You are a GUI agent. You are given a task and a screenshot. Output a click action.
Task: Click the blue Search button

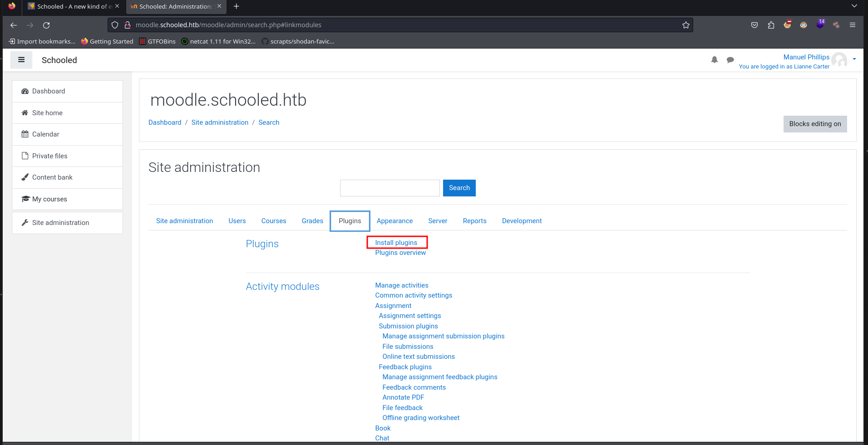(x=459, y=188)
